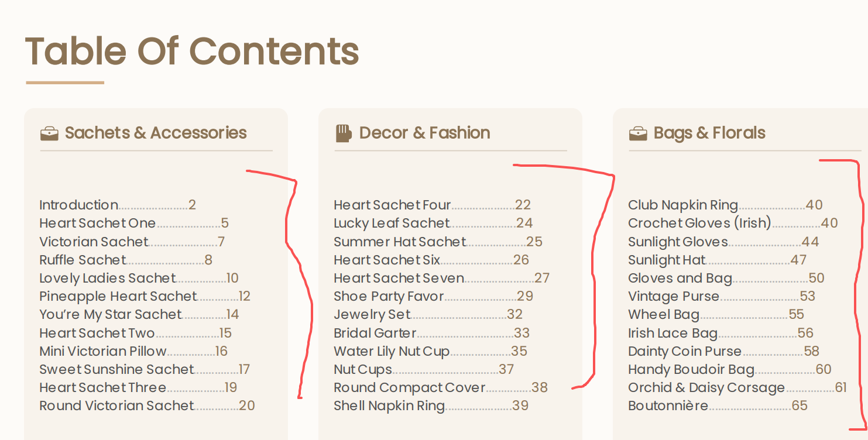Click the icon beside Decor & Fashion
The width and height of the screenshot is (868, 440).
coord(344,133)
